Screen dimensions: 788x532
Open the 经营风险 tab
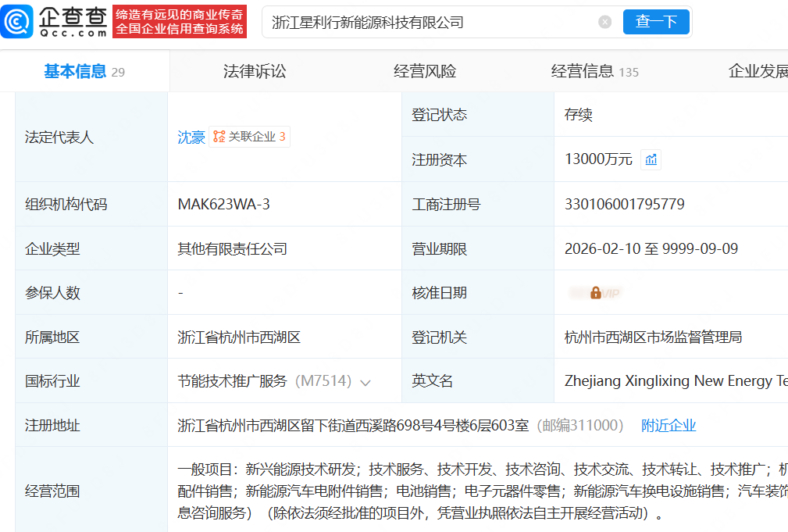click(x=425, y=71)
